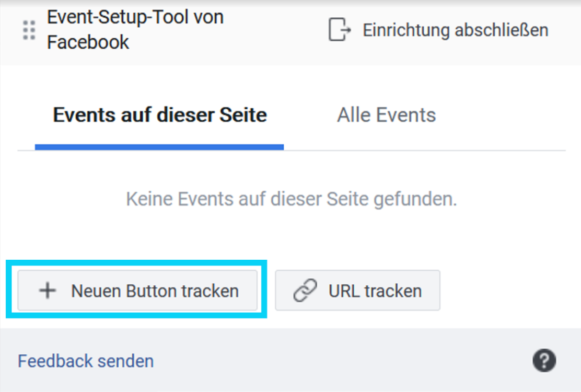This screenshot has width=581, height=392.
Task: Switch to the Events auf dieser Seite tab
Action: point(160,114)
